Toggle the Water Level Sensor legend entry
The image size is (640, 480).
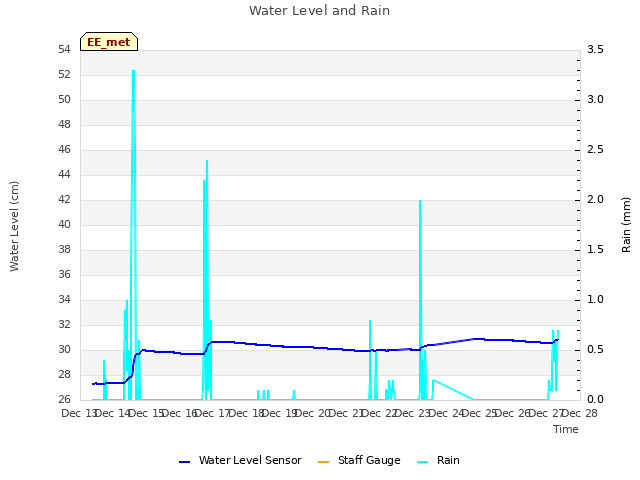coord(240,460)
